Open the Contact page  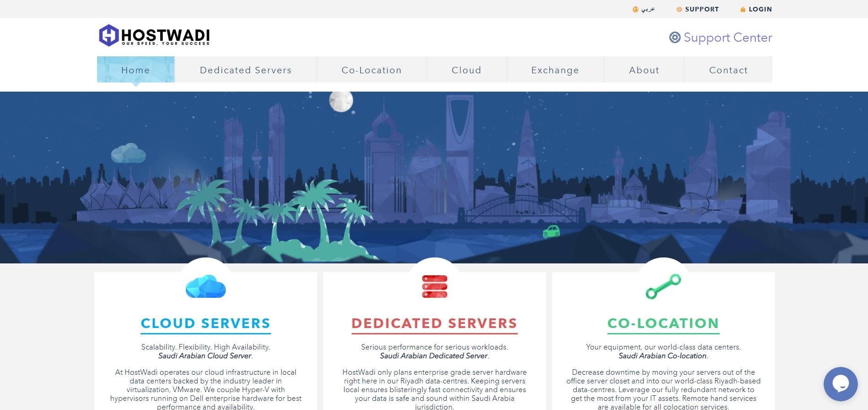click(728, 70)
